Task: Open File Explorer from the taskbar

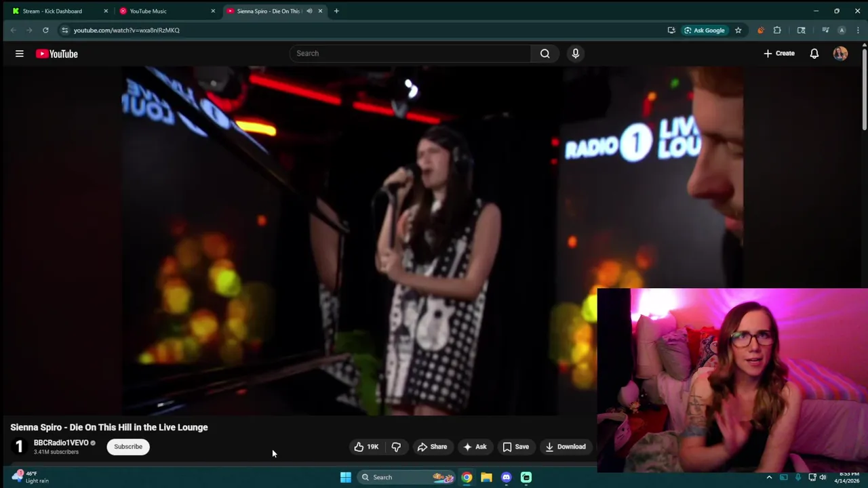Action: point(486,477)
